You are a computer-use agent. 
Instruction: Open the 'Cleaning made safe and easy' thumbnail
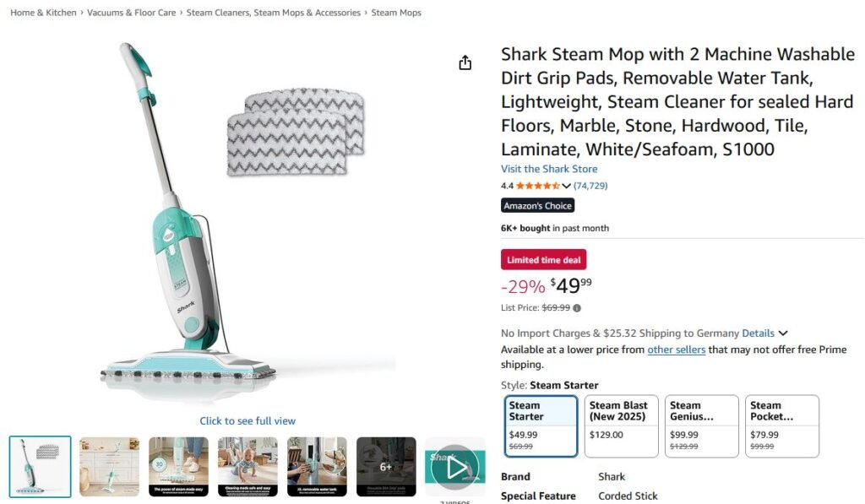point(248,465)
